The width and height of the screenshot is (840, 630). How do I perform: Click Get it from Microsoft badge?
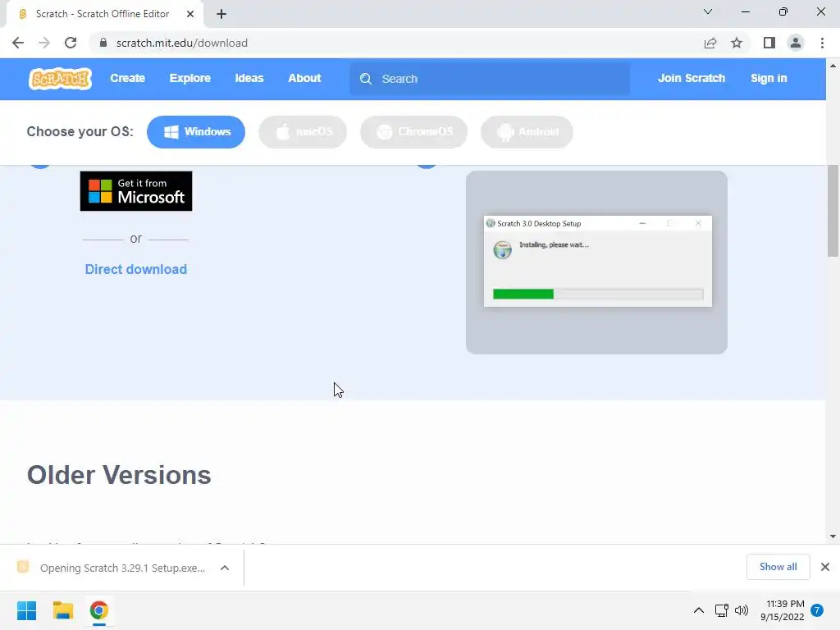click(x=136, y=191)
